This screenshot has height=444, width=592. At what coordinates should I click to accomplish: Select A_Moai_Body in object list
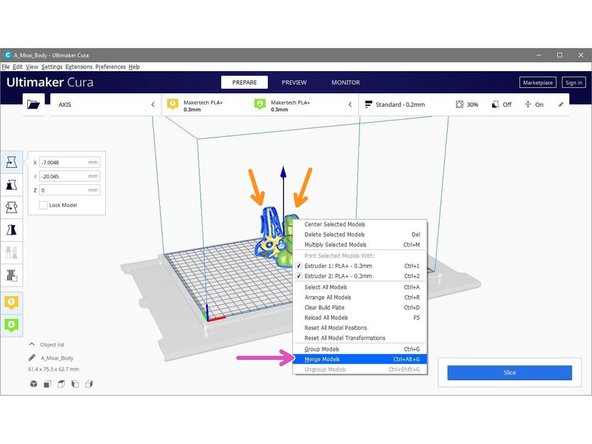pos(57,358)
